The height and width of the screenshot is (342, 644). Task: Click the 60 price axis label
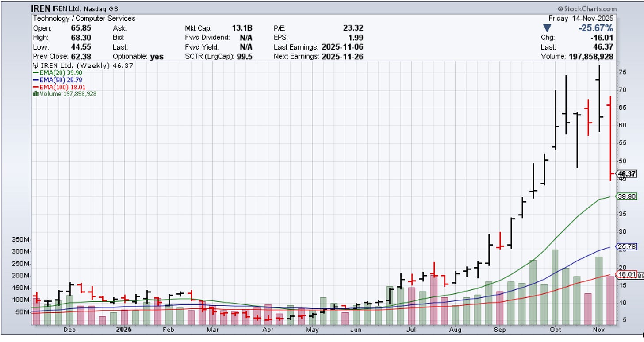coord(623,125)
